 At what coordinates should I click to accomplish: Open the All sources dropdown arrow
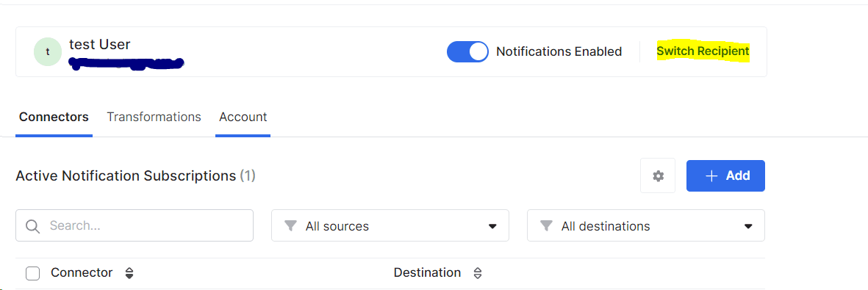coord(492,226)
